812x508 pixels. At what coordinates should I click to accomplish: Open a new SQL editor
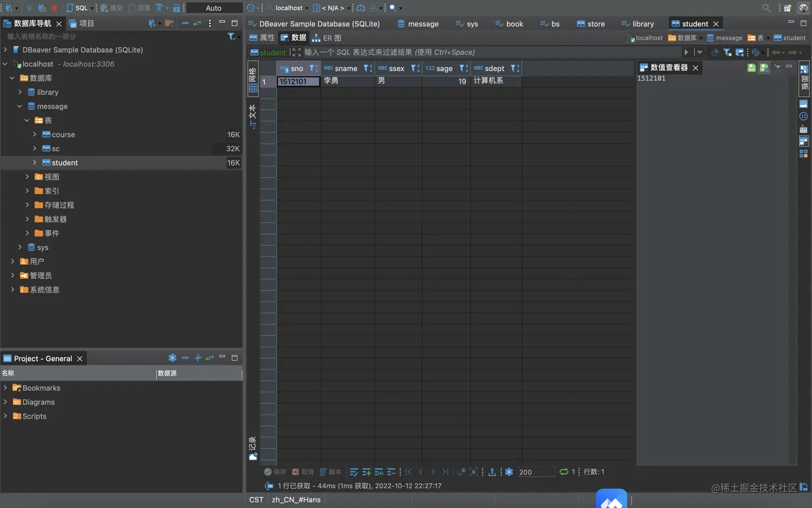(x=78, y=8)
